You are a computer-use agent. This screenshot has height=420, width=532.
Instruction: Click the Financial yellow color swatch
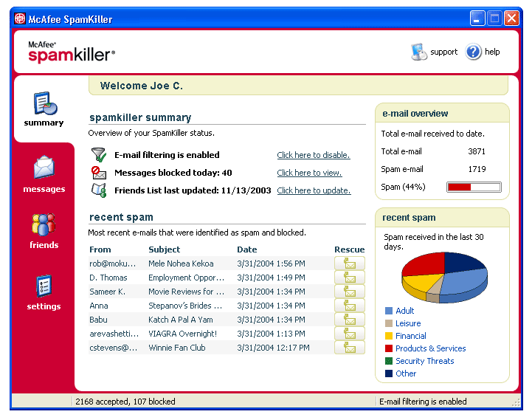(x=389, y=336)
